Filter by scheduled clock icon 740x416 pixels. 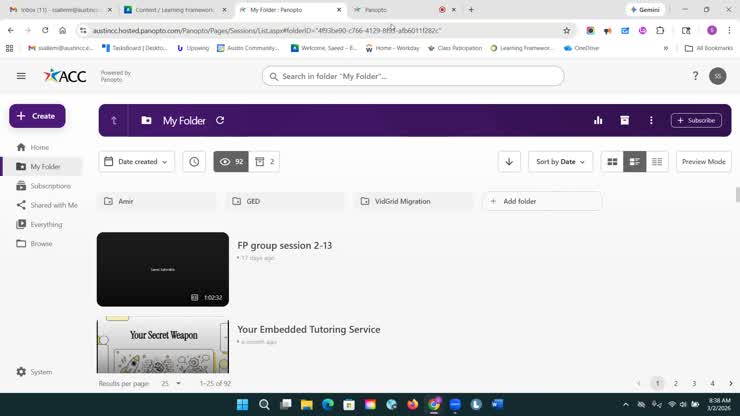pyautogui.click(x=194, y=161)
